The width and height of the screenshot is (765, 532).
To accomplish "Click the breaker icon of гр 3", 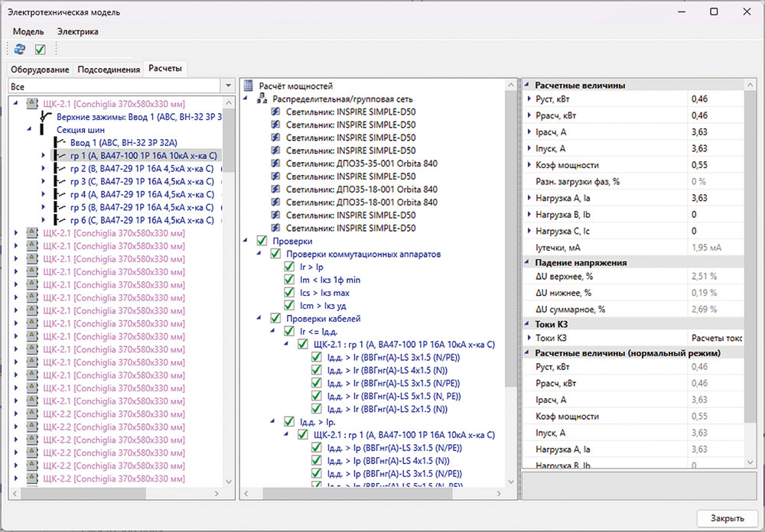I will point(60,182).
